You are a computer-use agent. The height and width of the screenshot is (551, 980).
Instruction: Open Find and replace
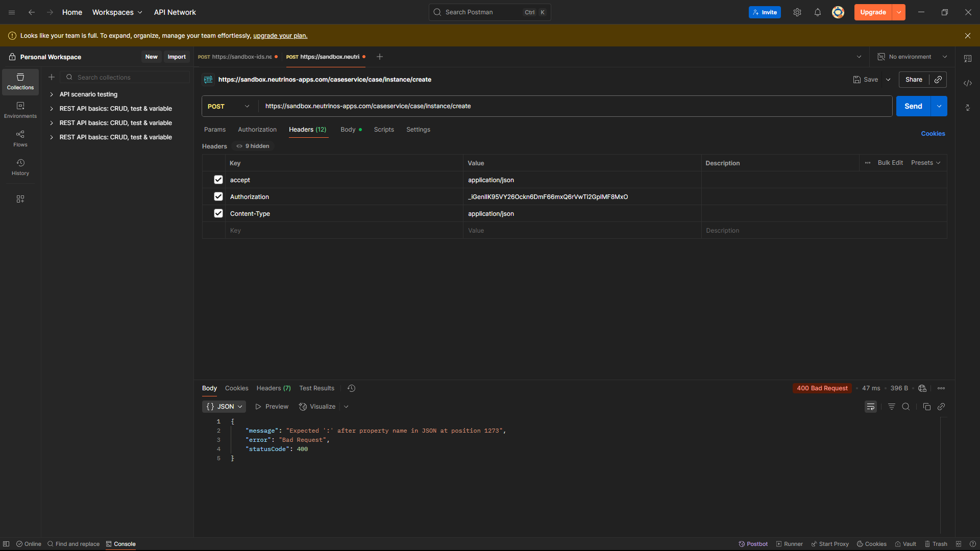pyautogui.click(x=73, y=544)
